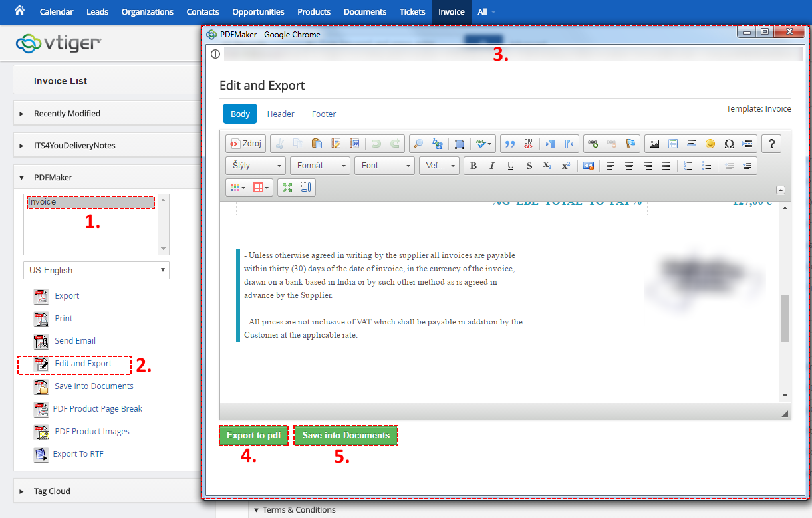Click Export to pdf button

253,436
